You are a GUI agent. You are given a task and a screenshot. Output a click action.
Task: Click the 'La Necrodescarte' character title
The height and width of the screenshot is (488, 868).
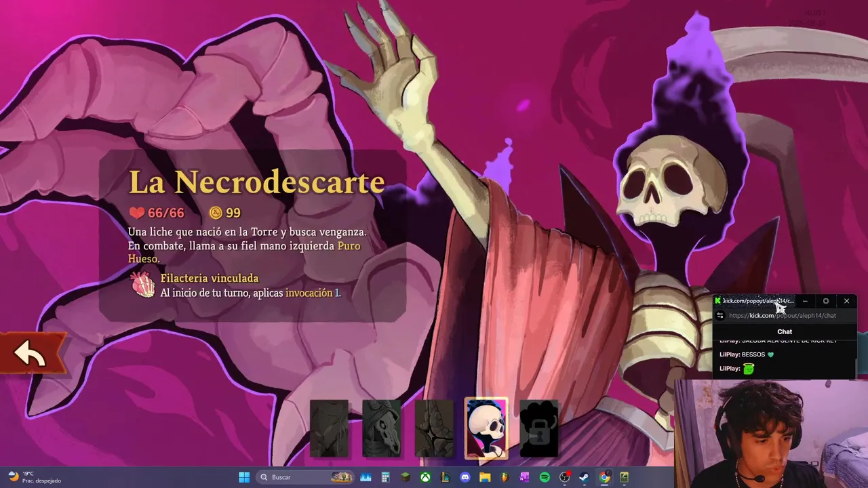[x=257, y=182]
